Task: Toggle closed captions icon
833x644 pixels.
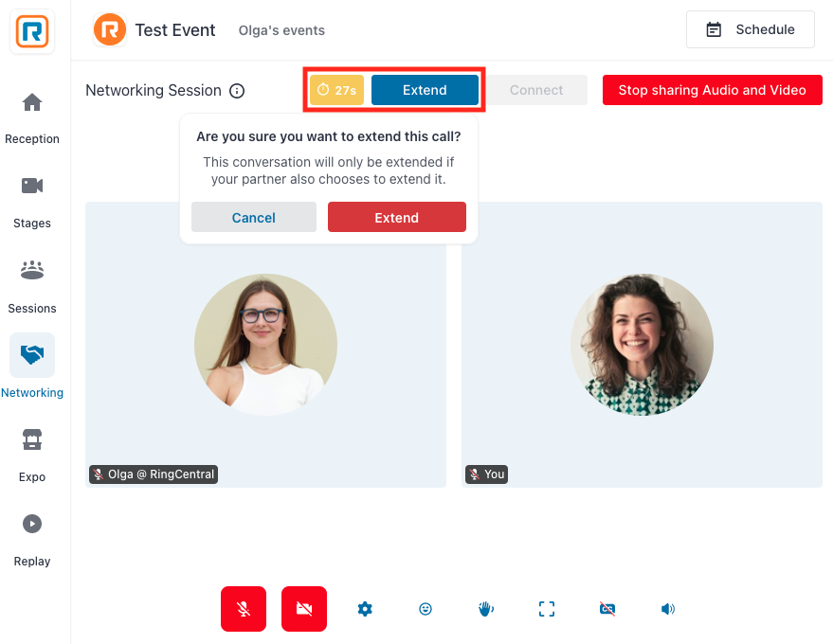Action: pos(607,609)
